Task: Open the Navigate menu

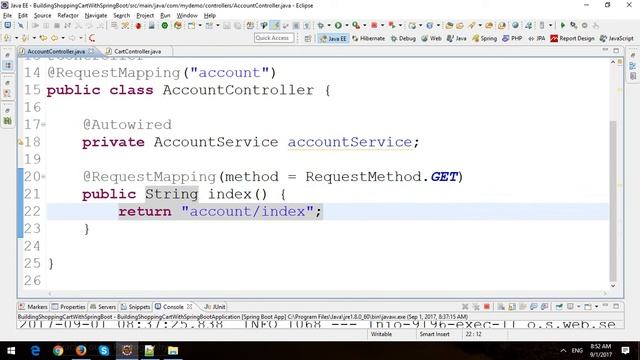Action: 96,16
